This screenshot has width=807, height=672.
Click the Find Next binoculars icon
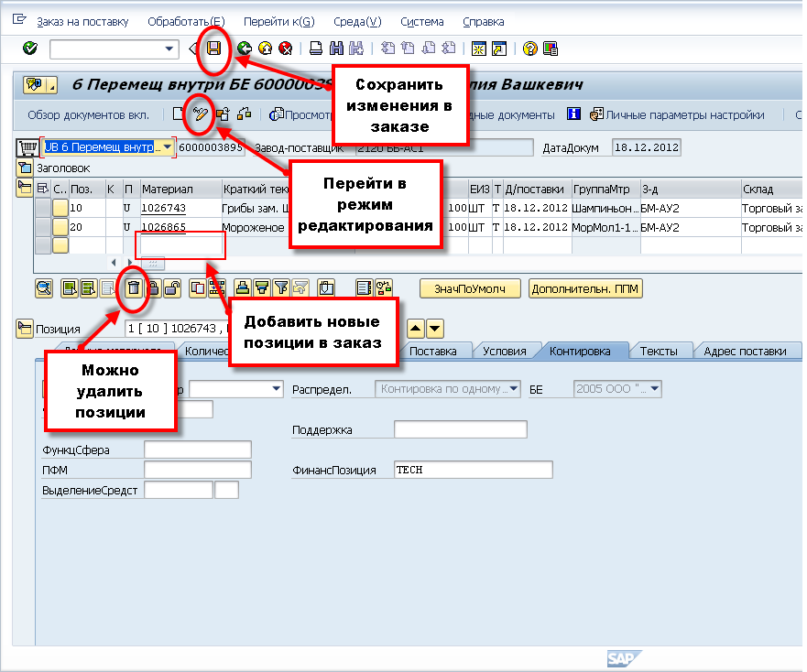pos(356,49)
